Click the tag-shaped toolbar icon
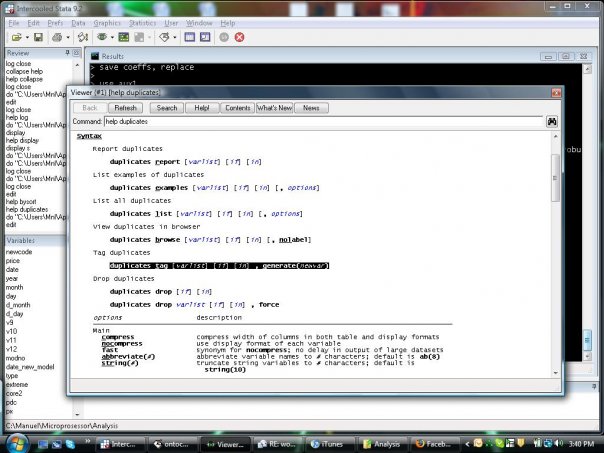Image resolution: width=604 pixels, height=453 pixels. (x=164, y=37)
